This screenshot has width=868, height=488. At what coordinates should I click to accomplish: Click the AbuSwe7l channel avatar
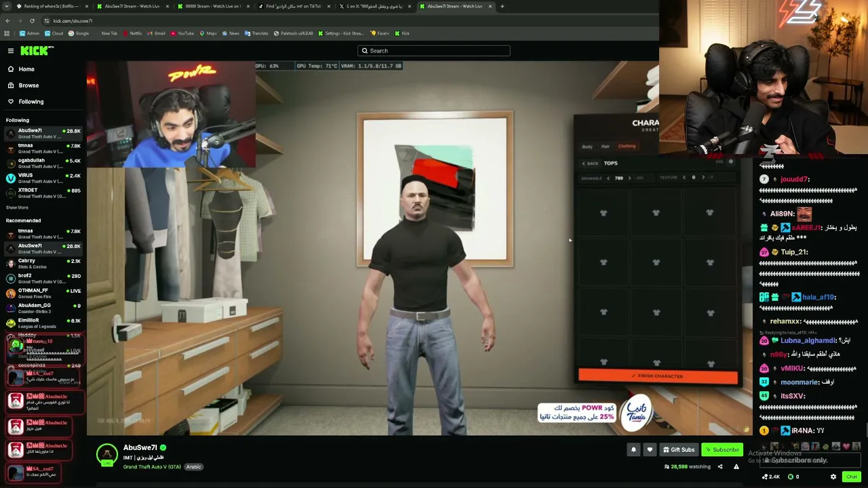tap(107, 455)
